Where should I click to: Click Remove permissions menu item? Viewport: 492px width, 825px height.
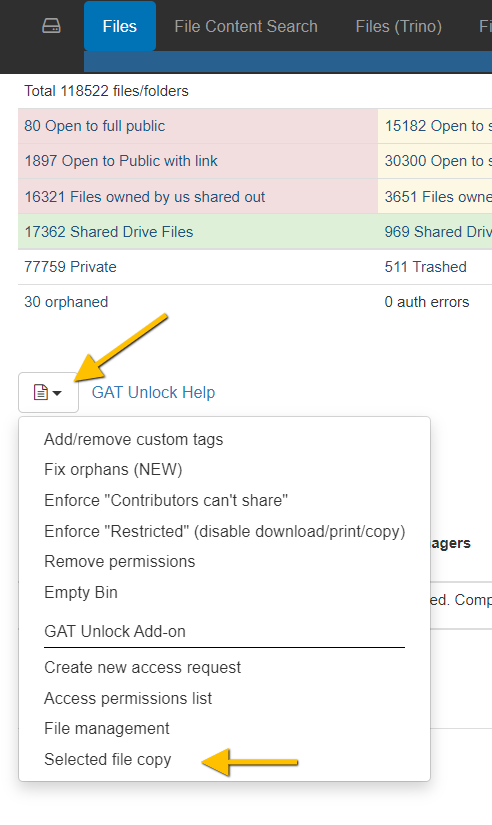(119, 561)
